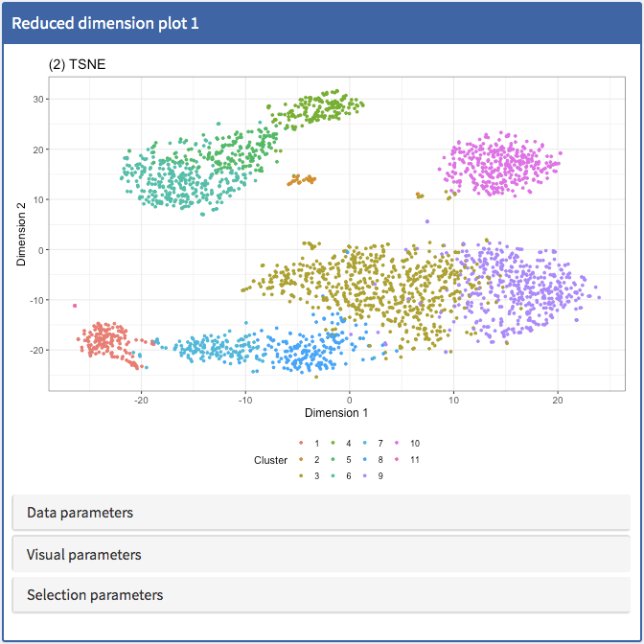Viewport: 644px width, 644px height.
Task: Click the Cluster 4 green legend dot
Action: (x=333, y=444)
